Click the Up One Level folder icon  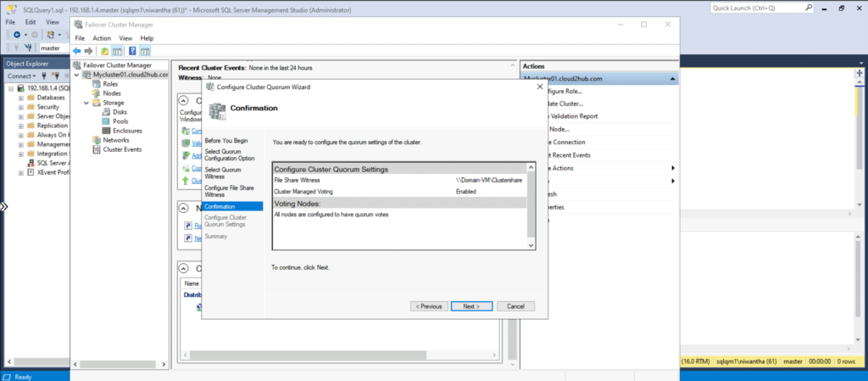104,51
